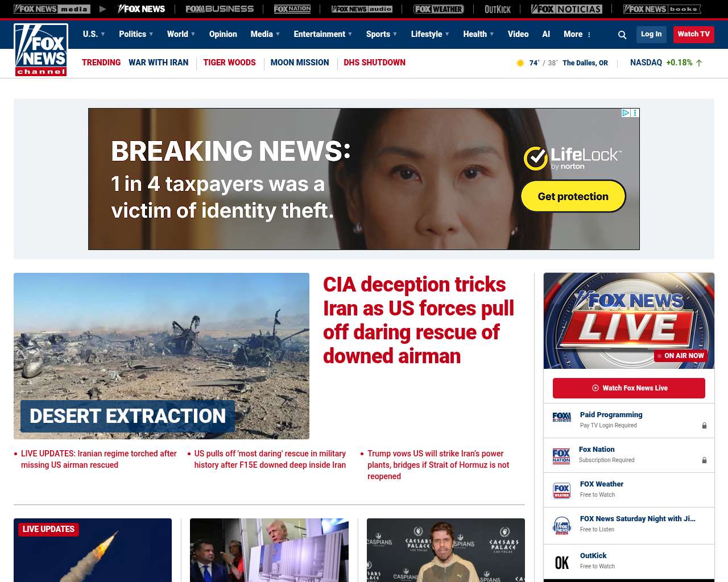Open the CIA deception tricks Iran headline

[x=419, y=320]
